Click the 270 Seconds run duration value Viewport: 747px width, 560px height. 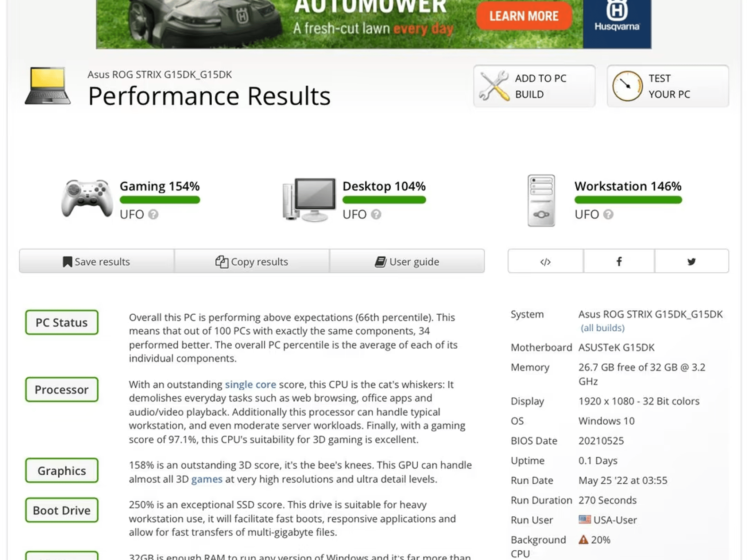click(607, 500)
